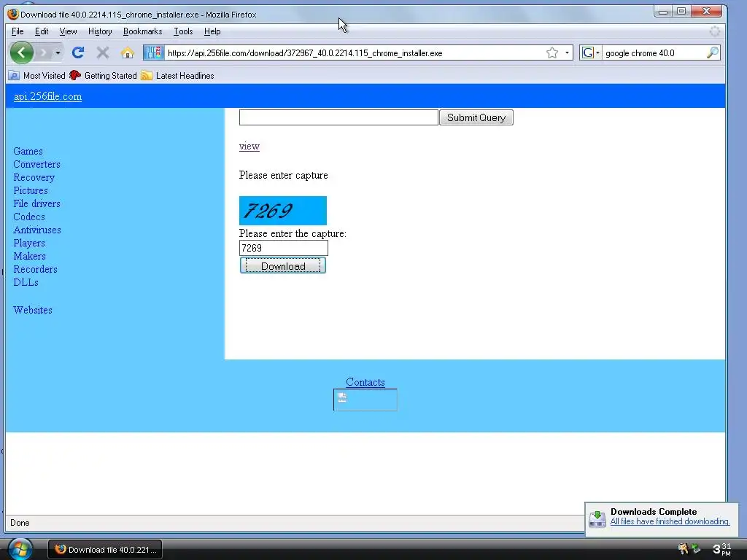The width and height of the screenshot is (747, 560).
Task: Click the search magnifier icon
Action: [x=712, y=52]
